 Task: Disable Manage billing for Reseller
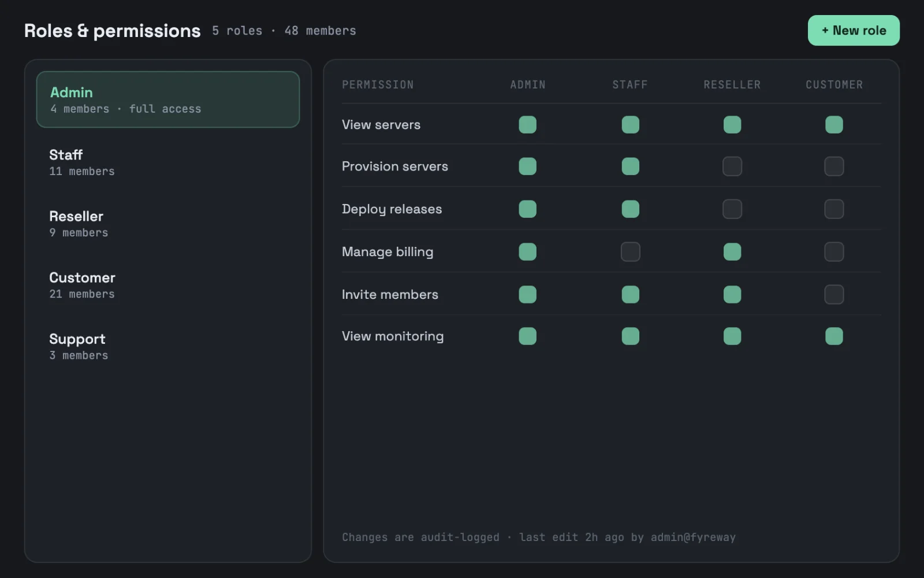tap(732, 252)
